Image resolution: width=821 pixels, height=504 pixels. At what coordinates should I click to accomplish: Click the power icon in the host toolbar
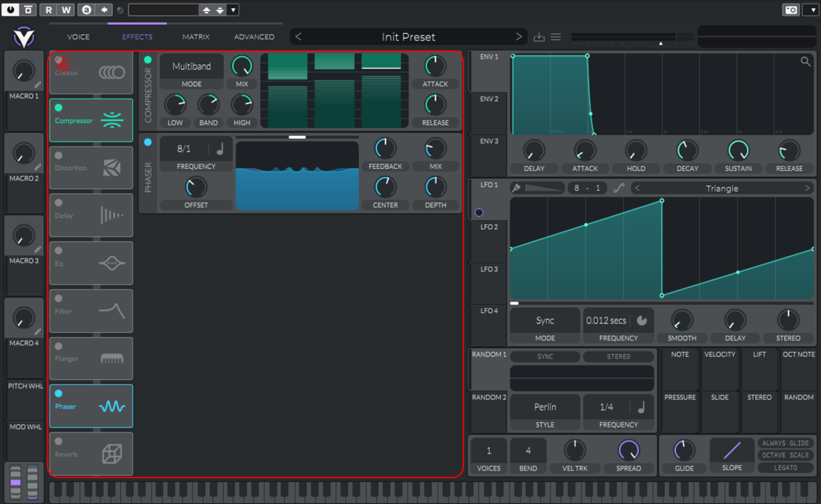11,10
